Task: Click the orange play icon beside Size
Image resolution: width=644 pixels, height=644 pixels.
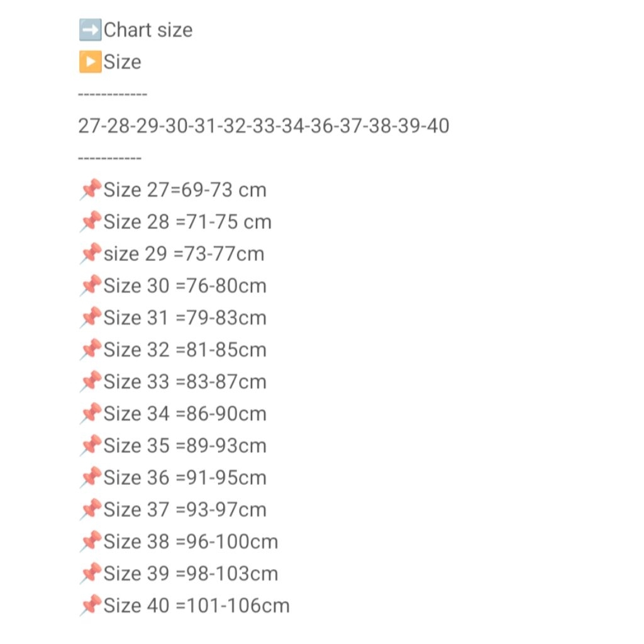Action: (x=90, y=62)
